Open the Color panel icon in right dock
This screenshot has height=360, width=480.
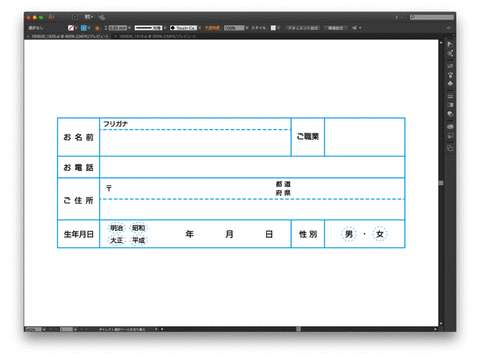[x=450, y=45]
